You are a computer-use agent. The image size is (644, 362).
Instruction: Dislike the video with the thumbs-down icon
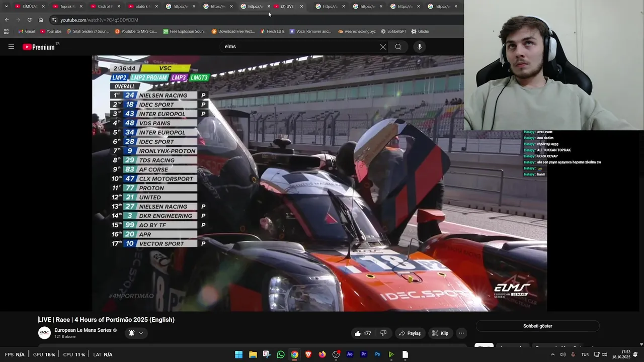coord(383,333)
